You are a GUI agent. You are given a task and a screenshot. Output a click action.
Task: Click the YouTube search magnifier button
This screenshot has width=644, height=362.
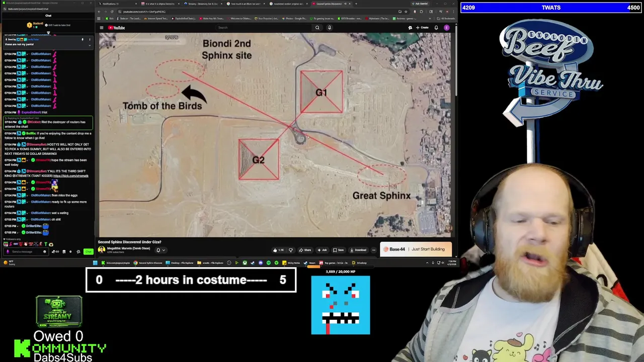317,28
